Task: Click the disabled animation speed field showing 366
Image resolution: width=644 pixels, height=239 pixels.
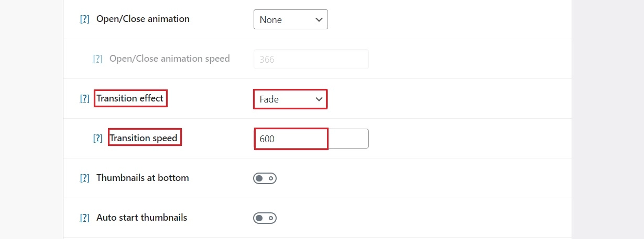Action: (x=311, y=59)
